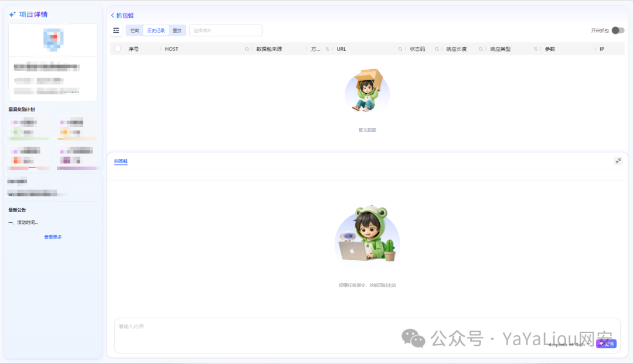Click the project logo thumbnail in sidebar

click(x=53, y=39)
